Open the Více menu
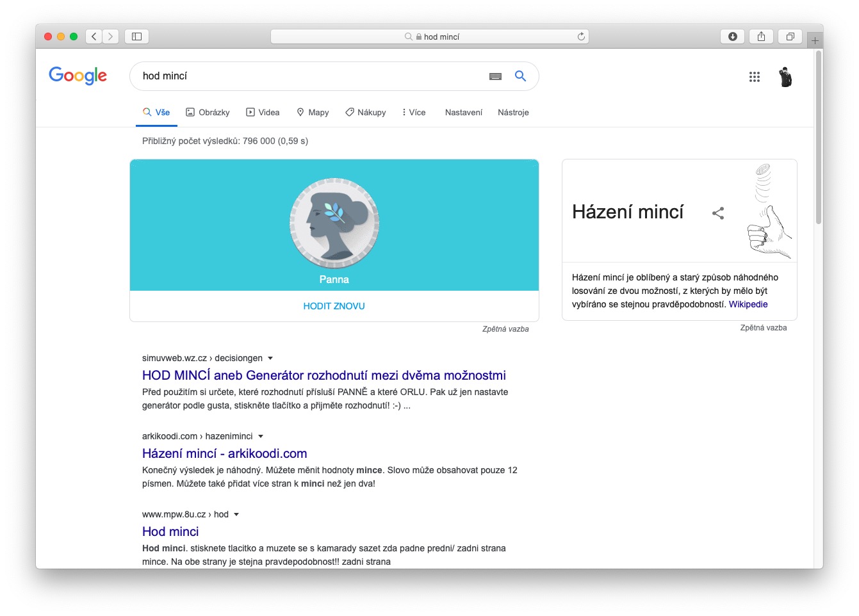 click(x=414, y=112)
